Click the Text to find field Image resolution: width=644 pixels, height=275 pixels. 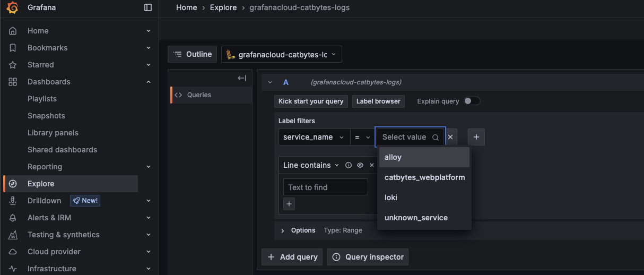326,187
